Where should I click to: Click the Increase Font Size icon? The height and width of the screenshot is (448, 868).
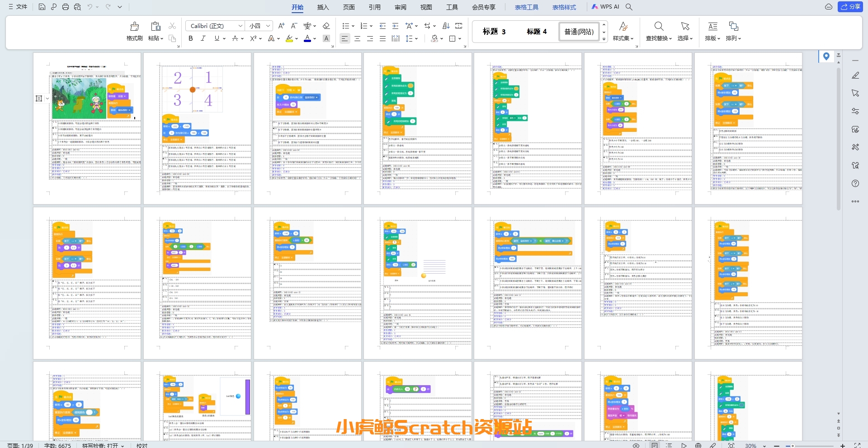pyautogui.click(x=282, y=26)
